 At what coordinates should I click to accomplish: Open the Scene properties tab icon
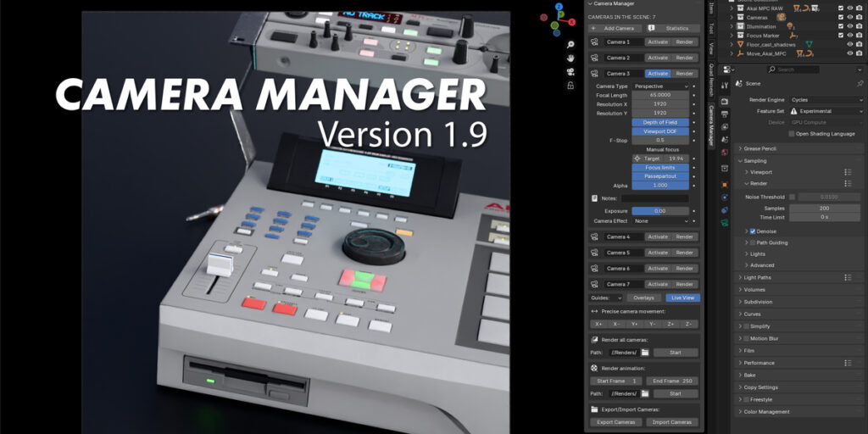tap(726, 140)
